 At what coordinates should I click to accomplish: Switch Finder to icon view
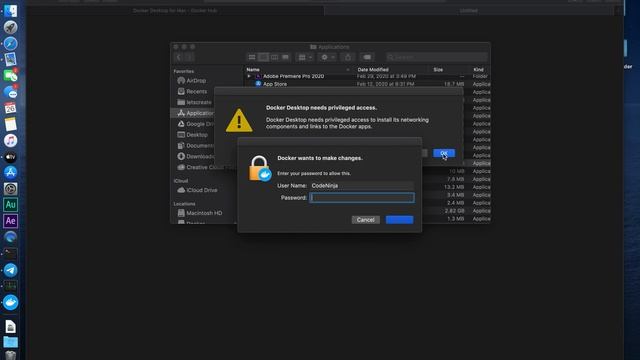tap(252, 57)
